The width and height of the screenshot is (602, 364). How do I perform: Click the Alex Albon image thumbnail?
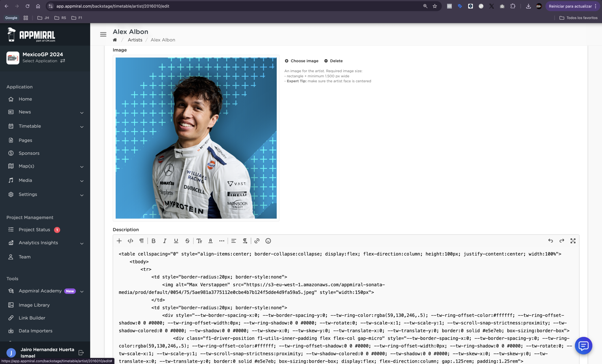[196, 138]
